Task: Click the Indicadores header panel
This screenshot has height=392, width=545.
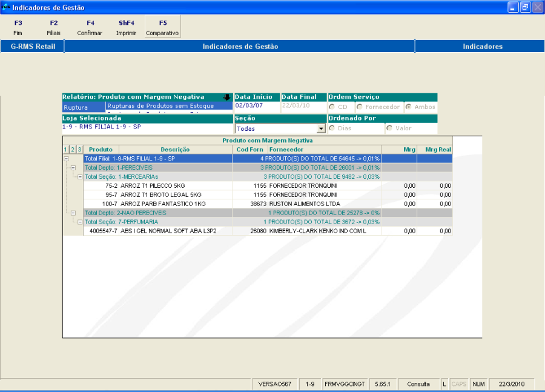Action: click(480, 46)
